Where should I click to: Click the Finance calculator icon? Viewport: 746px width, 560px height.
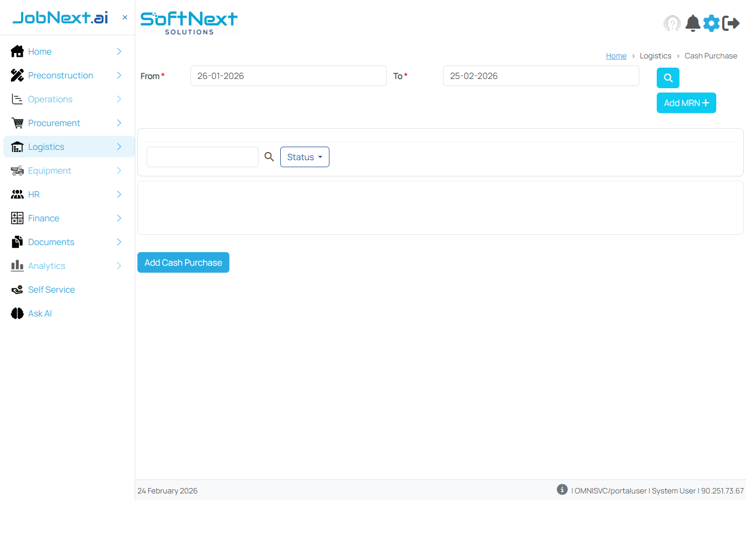coord(17,218)
